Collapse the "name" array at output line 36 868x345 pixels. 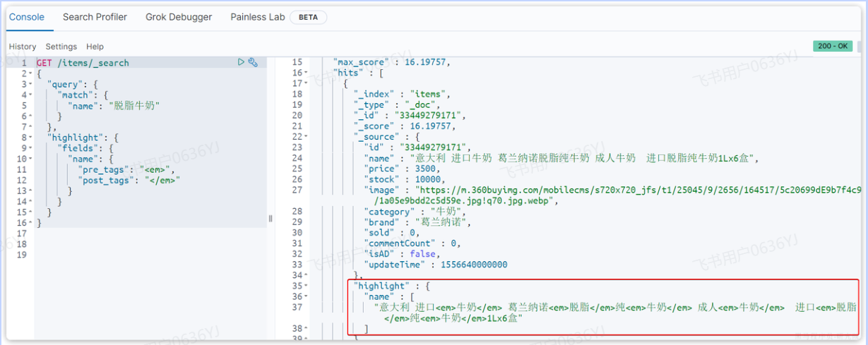305,297
